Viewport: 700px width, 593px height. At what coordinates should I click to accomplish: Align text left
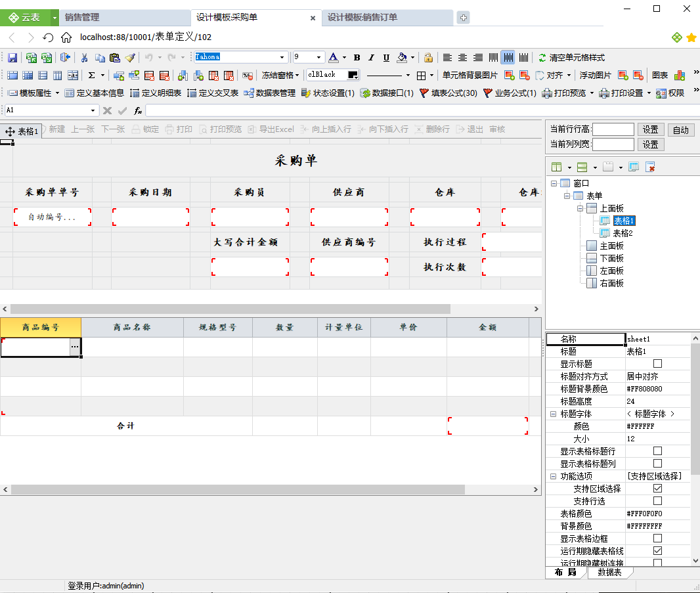[447, 58]
